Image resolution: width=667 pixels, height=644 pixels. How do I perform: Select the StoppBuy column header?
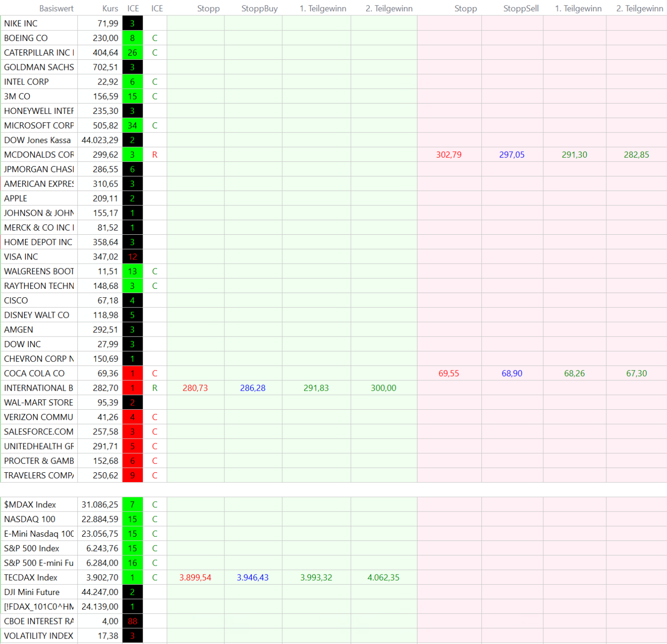click(259, 8)
